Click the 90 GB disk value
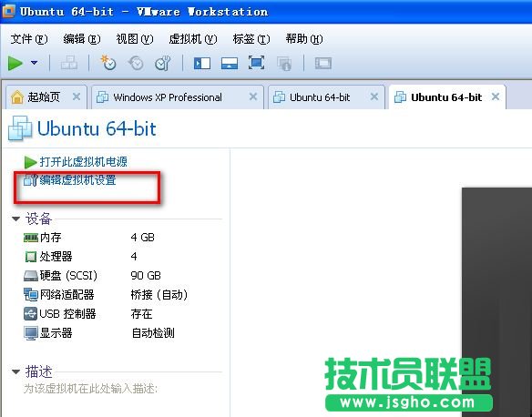The width and height of the screenshot is (532, 417). [146, 275]
